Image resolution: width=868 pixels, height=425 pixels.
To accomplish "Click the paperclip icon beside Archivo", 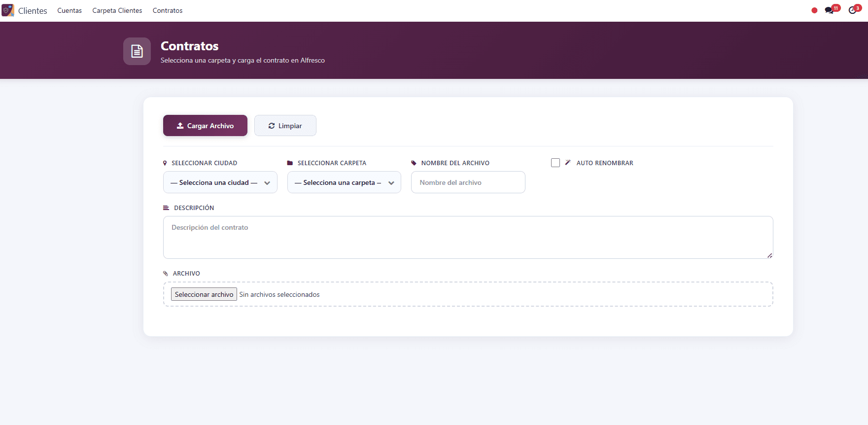I will [166, 274].
